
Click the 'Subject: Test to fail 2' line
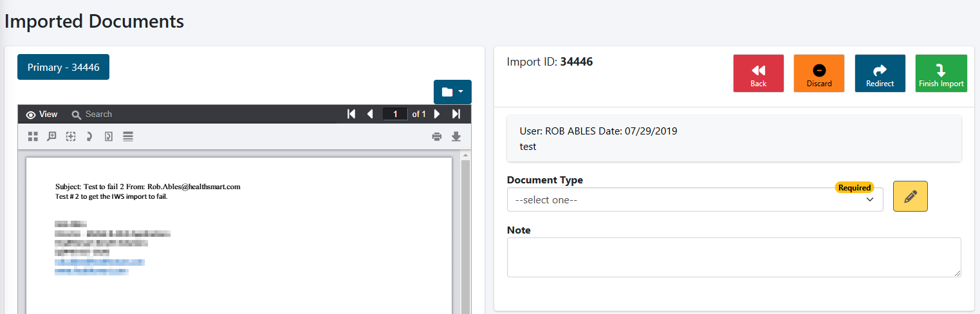point(148,187)
